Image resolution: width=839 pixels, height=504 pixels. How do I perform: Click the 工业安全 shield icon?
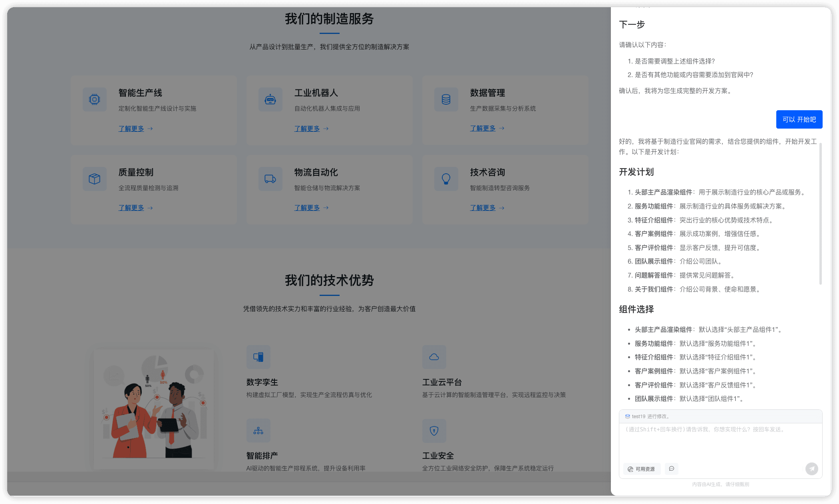point(434,431)
